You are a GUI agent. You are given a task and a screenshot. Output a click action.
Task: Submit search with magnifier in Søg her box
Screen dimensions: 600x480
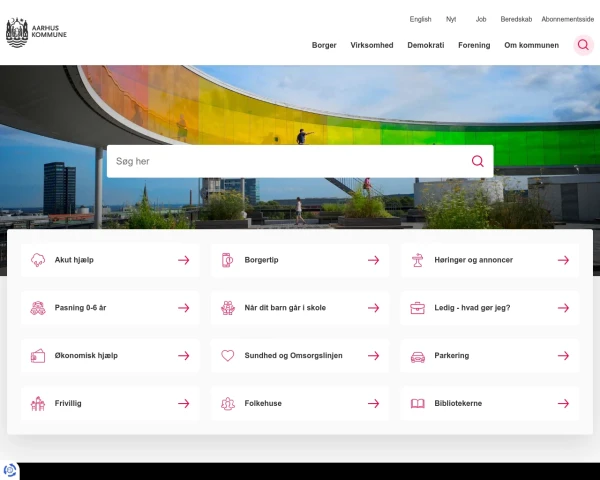pyautogui.click(x=477, y=161)
